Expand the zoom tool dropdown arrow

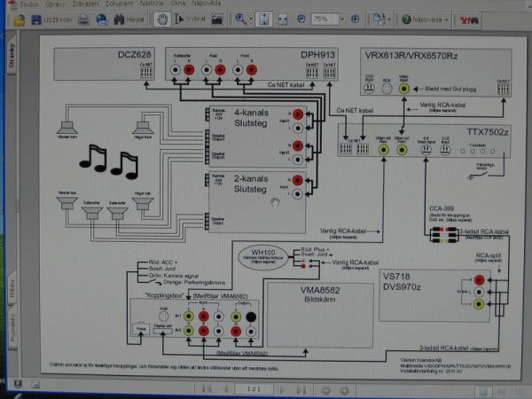coord(253,19)
